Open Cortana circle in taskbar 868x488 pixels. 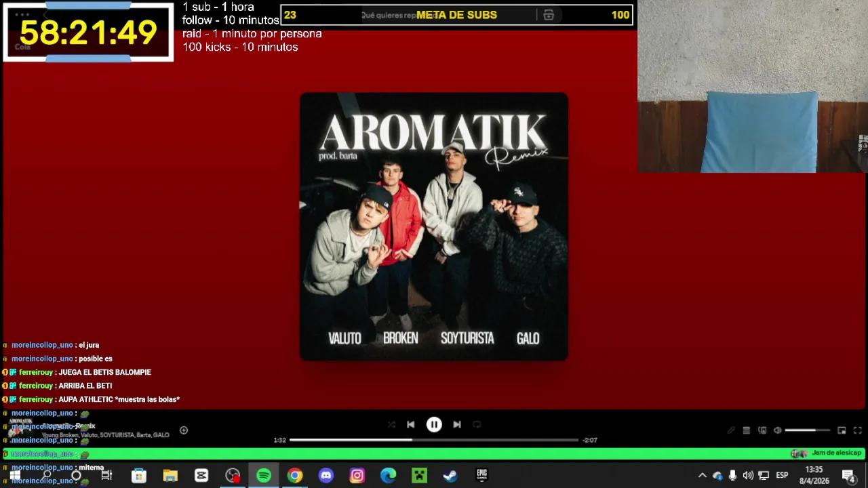click(x=76, y=475)
